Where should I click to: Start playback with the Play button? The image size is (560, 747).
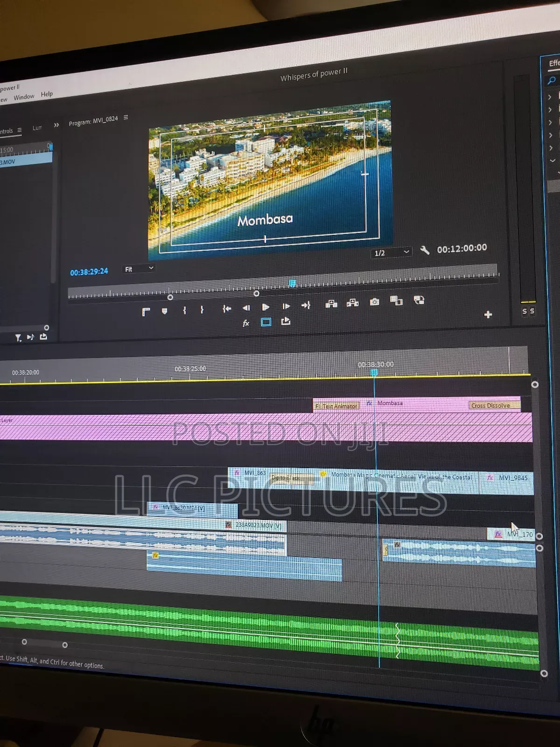pyautogui.click(x=266, y=307)
